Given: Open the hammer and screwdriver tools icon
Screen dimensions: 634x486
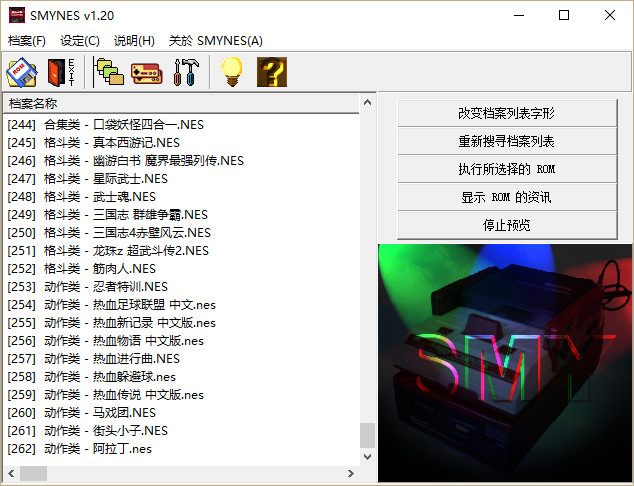Looking at the screenshot, I should [186, 72].
